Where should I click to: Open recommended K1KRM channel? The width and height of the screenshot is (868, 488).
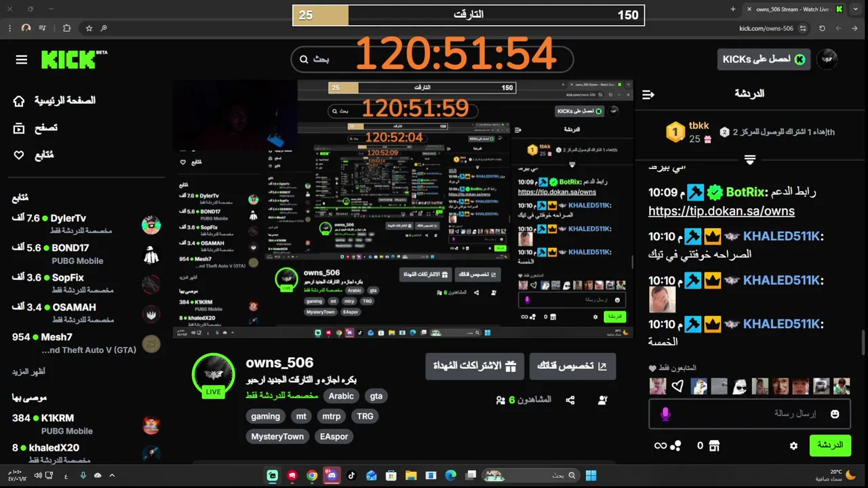pyautogui.click(x=86, y=424)
